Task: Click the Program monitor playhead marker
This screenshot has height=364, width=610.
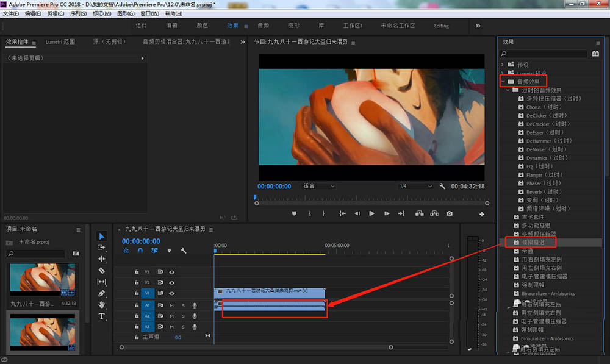Action: coord(255,198)
